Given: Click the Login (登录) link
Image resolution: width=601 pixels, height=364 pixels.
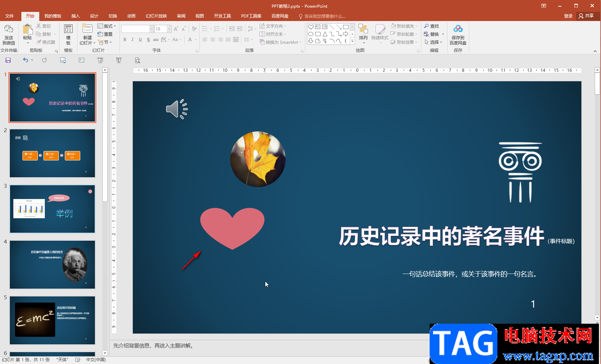Looking at the screenshot, I should (x=568, y=16).
